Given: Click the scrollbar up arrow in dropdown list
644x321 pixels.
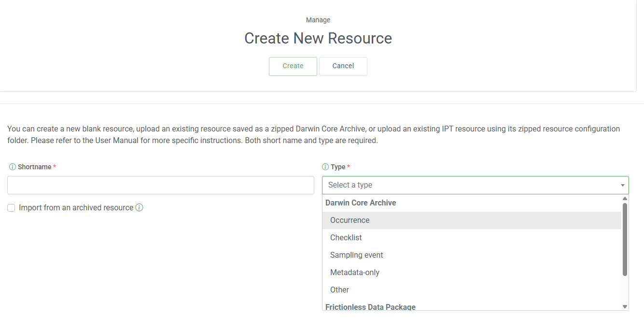Looking at the screenshot, I should click(x=625, y=198).
